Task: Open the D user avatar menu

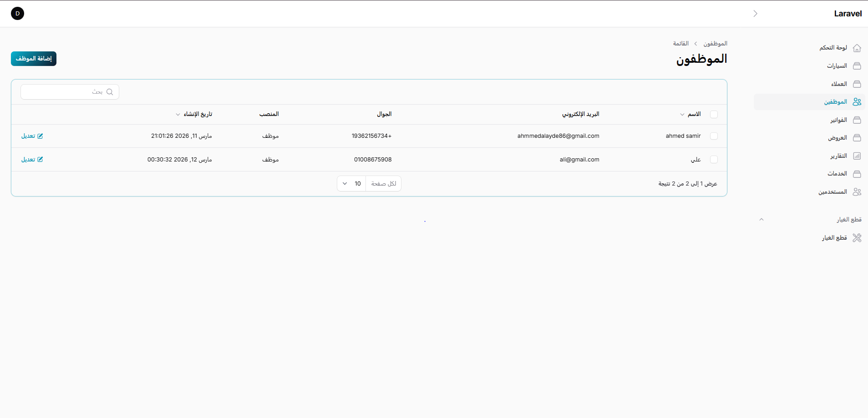Action: pos(17,14)
